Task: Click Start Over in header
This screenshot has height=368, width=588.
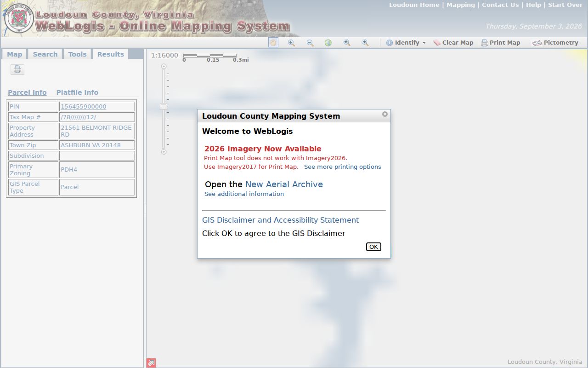Action: pos(565,5)
